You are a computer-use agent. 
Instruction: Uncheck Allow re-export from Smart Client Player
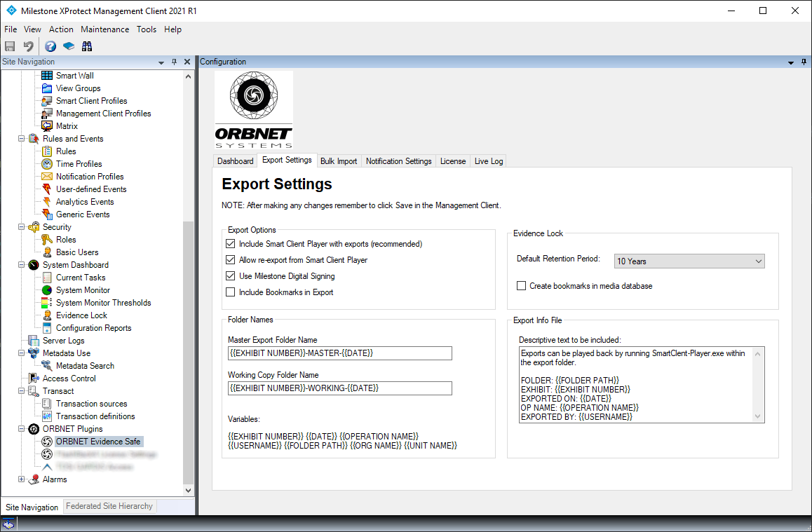pyautogui.click(x=231, y=260)
